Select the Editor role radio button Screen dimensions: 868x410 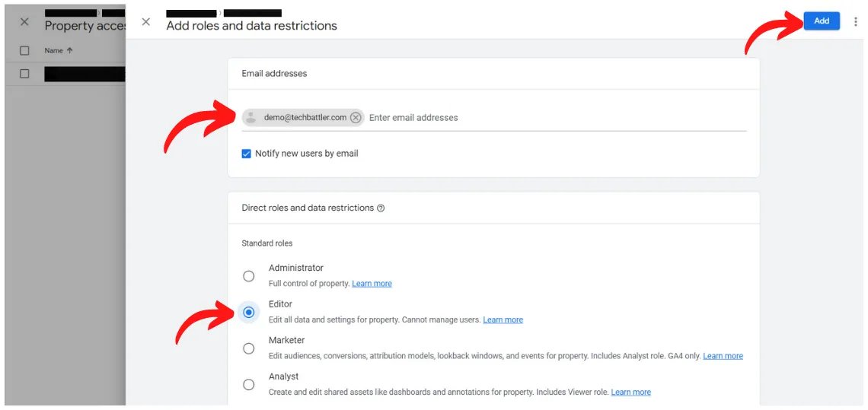pos(249,312)
